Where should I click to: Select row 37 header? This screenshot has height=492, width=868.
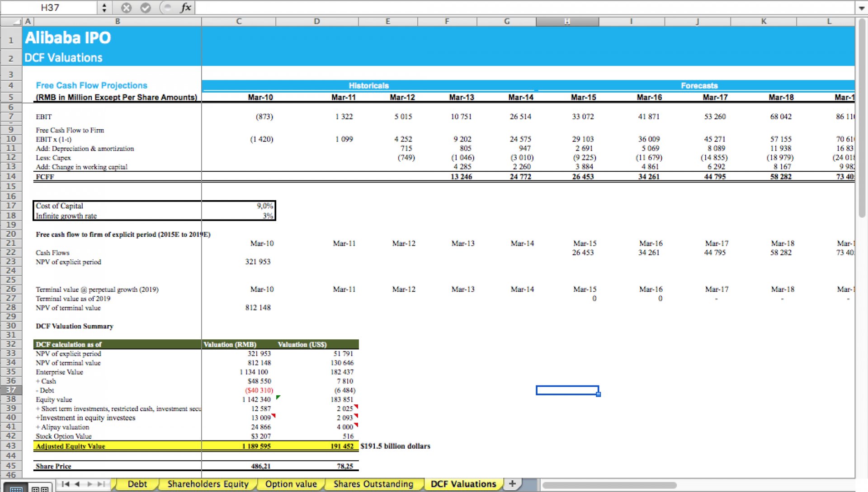[x=11, y=390]
